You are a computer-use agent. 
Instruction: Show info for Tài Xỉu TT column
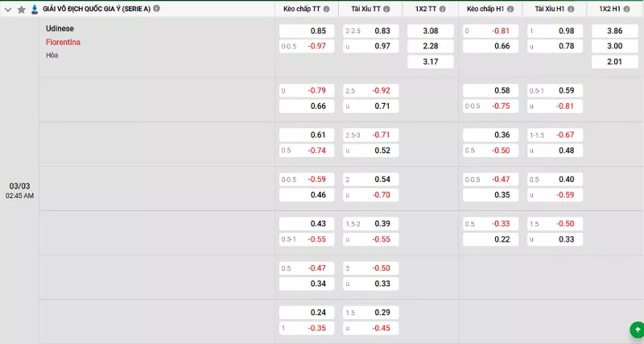point(386,9)
